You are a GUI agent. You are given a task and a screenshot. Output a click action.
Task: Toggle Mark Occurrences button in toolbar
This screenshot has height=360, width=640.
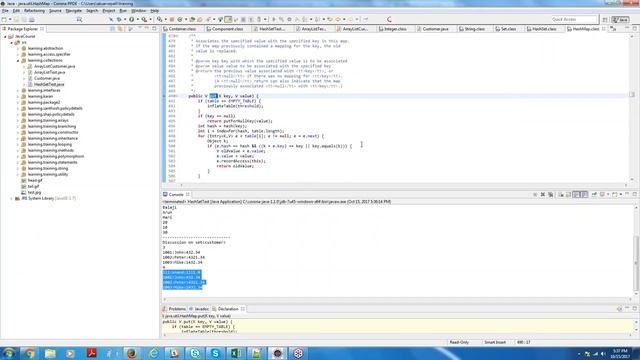[228, 19]
